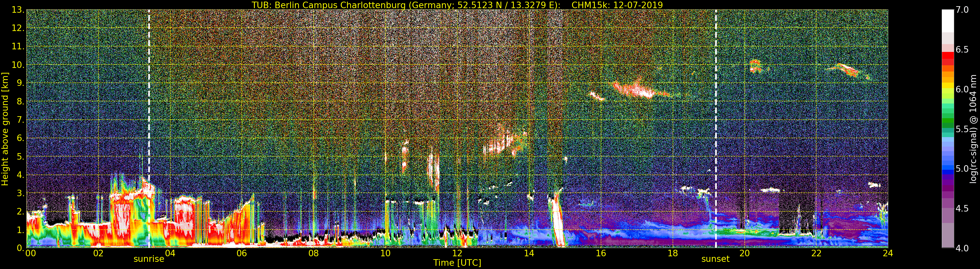
Task: Click the 'CHM15k: 12-07-2019' date text
Action: pos(617,5)
